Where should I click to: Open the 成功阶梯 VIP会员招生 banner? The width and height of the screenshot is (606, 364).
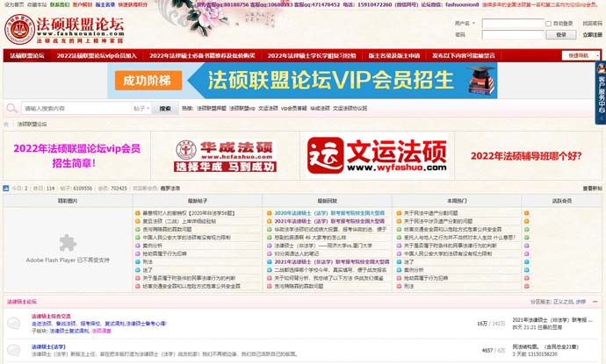pos(303,81)
